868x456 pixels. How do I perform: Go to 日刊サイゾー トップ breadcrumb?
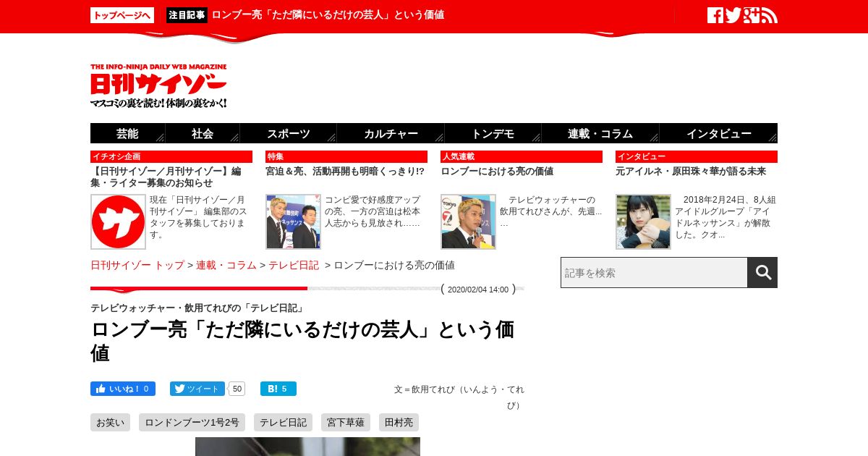tap(137, 266)
